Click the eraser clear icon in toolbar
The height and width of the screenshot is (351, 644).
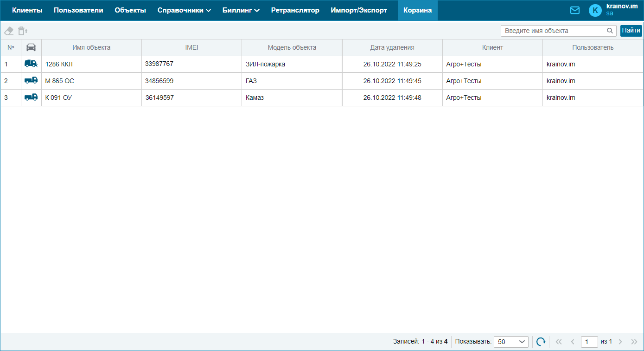(x=9, y=31)
